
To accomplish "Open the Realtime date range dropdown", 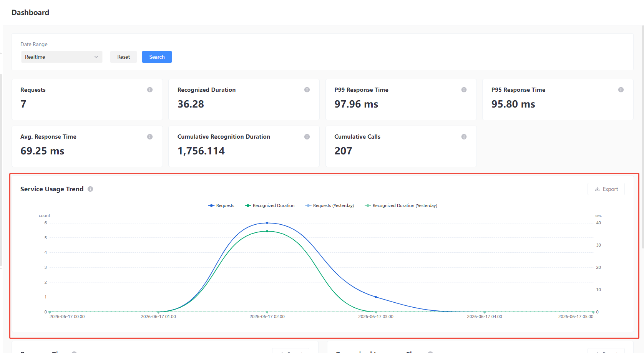I will click(61, 57).
